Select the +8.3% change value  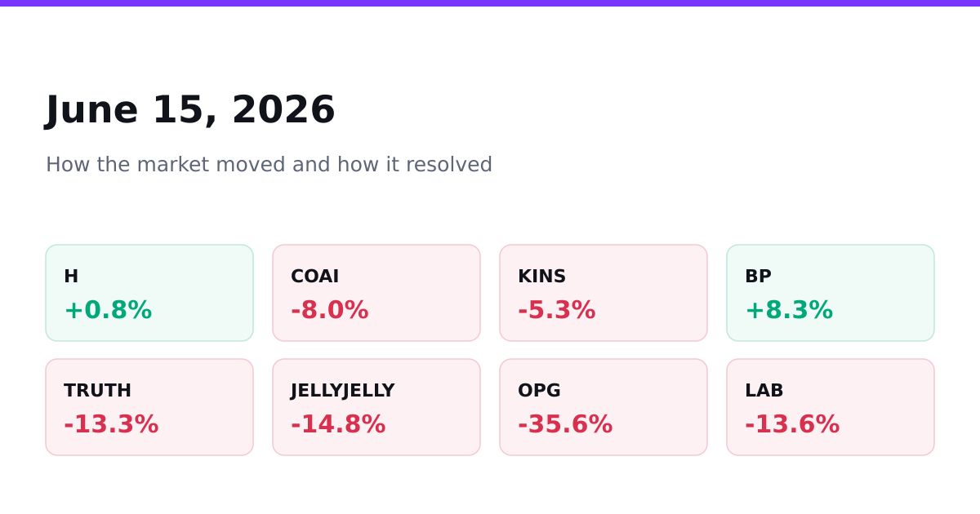pyautogui.click(x=789, y=311)
